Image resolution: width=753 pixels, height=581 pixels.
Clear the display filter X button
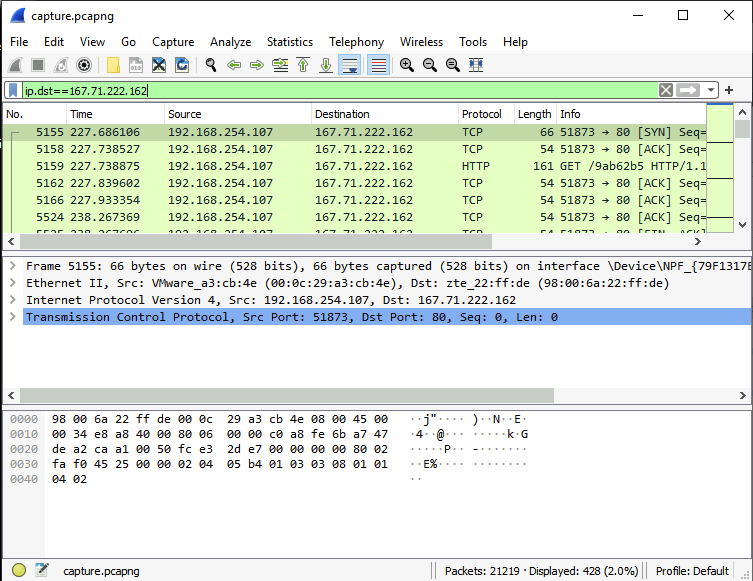click(x=666, y=90)
